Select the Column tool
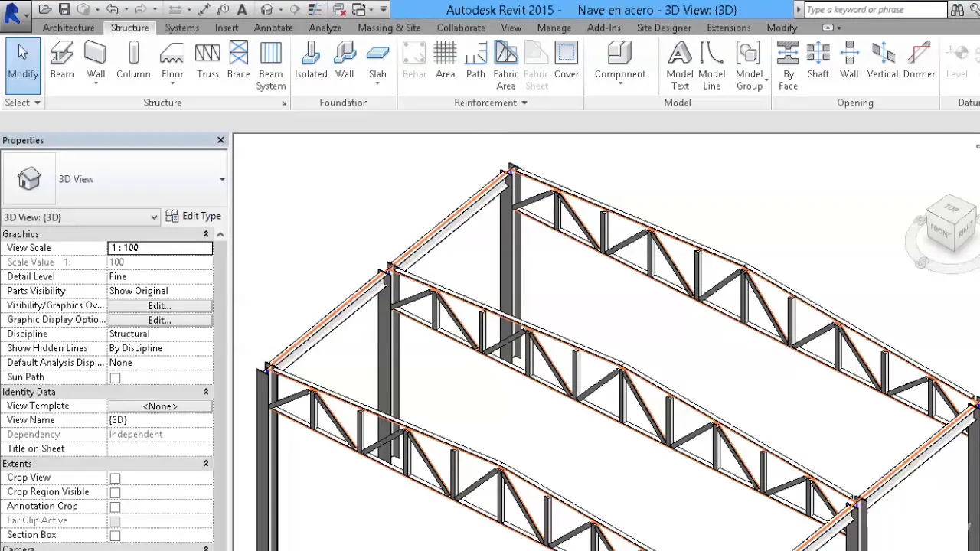Viewport: 980px width, 551px height. click(133, 60)
